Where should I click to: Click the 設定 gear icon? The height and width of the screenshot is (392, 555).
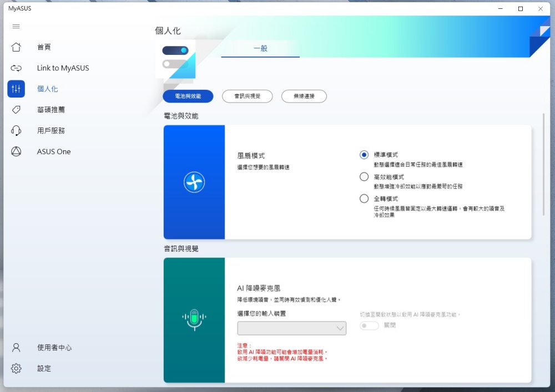coord(16,368)
